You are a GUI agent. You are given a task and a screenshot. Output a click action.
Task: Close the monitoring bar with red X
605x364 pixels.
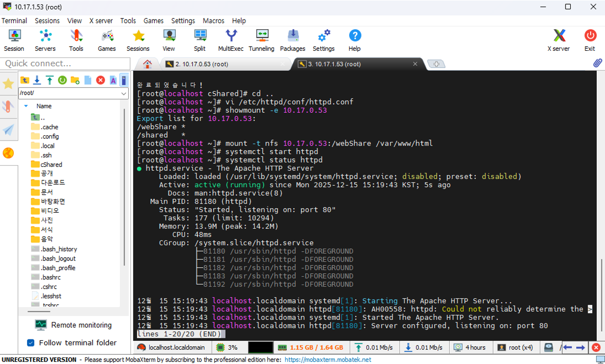(x=596, y=348)
